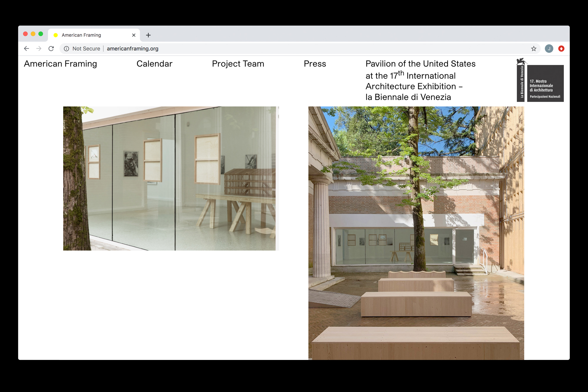Open the courtyard photo with wooden benches
The image size is (588, 392).
coord(416,233)
